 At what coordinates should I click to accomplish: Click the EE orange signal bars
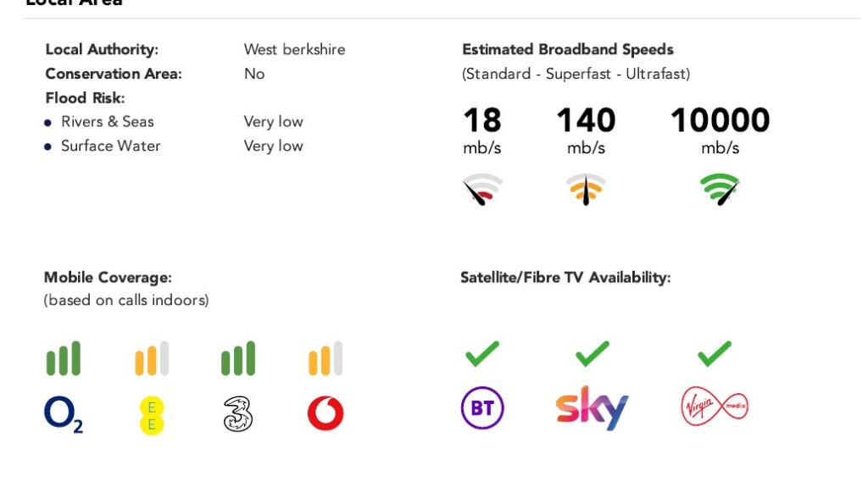tap(152, 359)
